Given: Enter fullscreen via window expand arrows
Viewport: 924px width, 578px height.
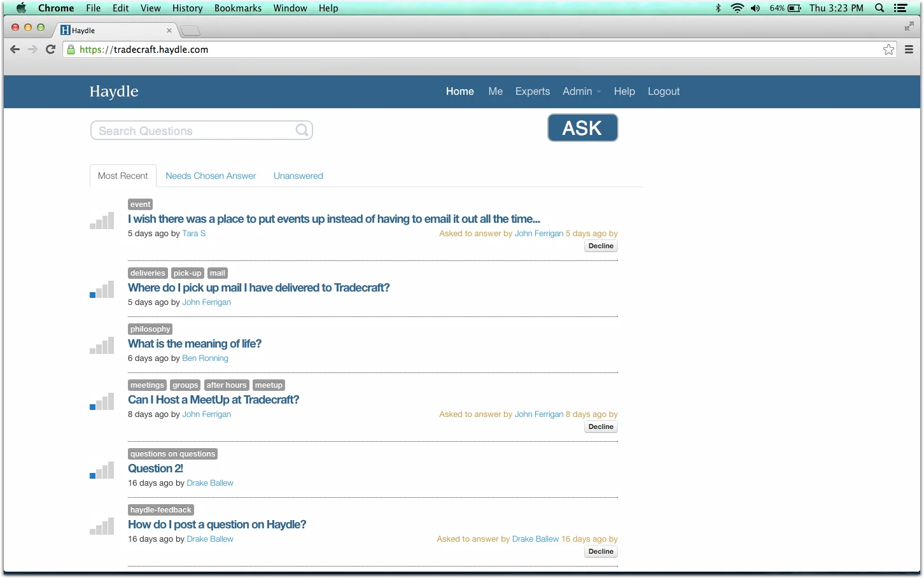Looking at the screenshot, I should click(909, 26).
